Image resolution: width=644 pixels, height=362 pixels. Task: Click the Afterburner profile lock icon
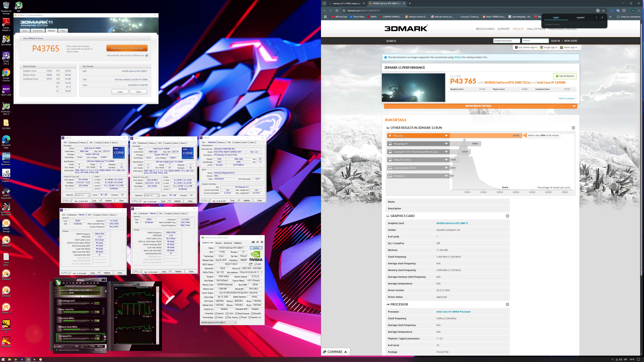(55, 346)
